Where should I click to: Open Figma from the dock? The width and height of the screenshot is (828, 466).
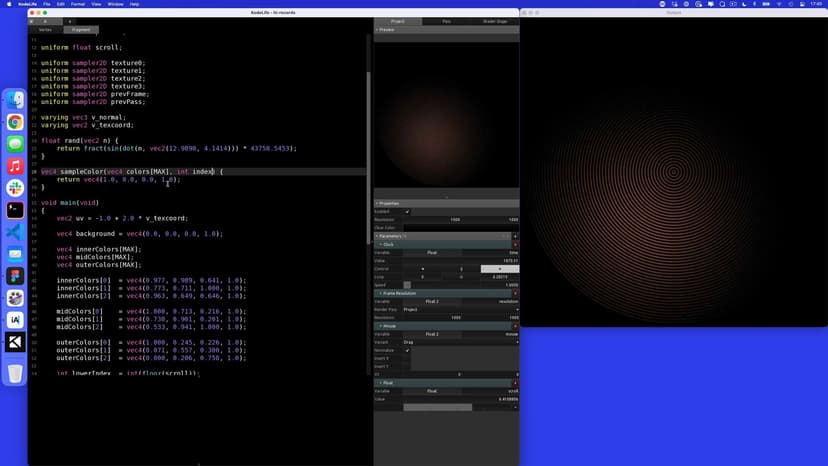15,276
